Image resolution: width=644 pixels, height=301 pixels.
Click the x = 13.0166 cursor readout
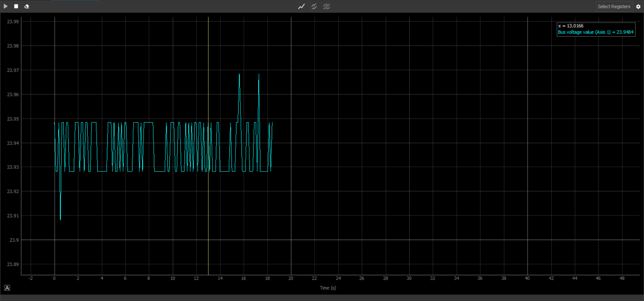point(571,26)
